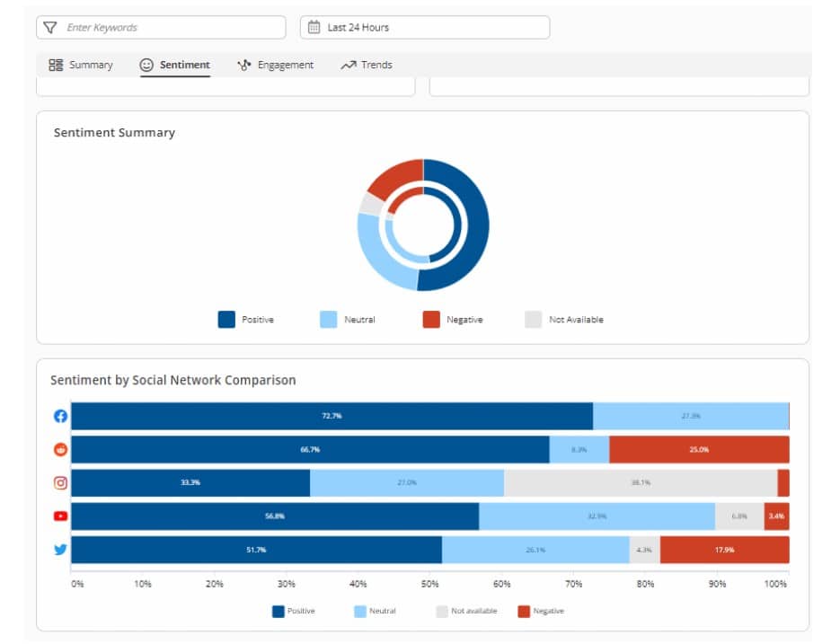Click the calendar icon in date field
This screenshot has width=840, height=644.
click(314, 28)
